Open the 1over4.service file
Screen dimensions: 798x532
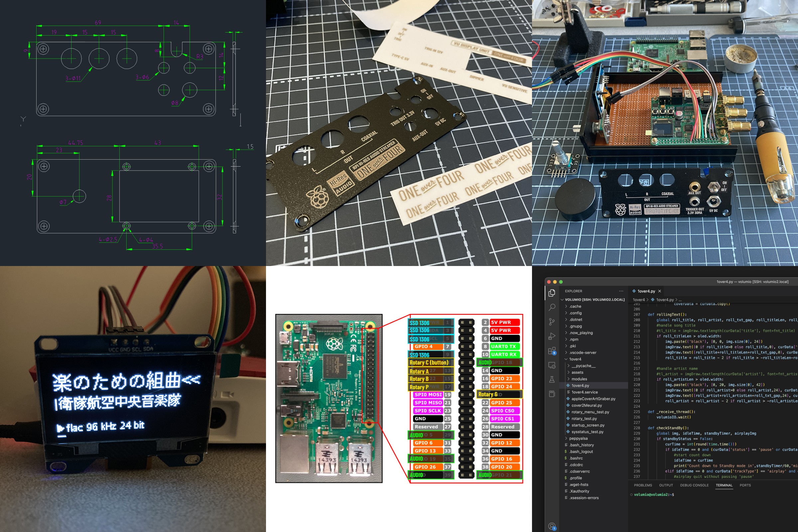pyautogui.click(x=584, y=392)
